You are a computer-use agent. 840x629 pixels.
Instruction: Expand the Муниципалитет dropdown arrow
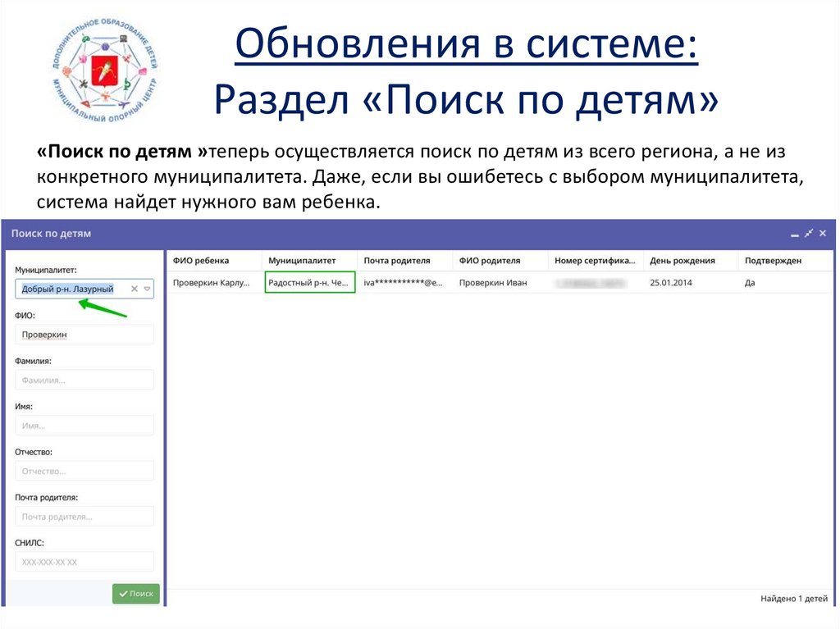click(x=148, y=289)
